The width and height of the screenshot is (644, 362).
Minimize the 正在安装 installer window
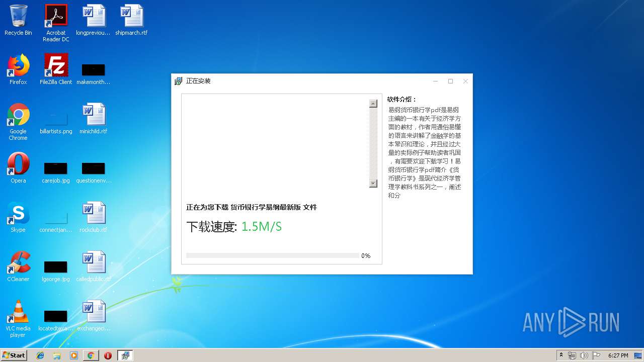[436, 81]
